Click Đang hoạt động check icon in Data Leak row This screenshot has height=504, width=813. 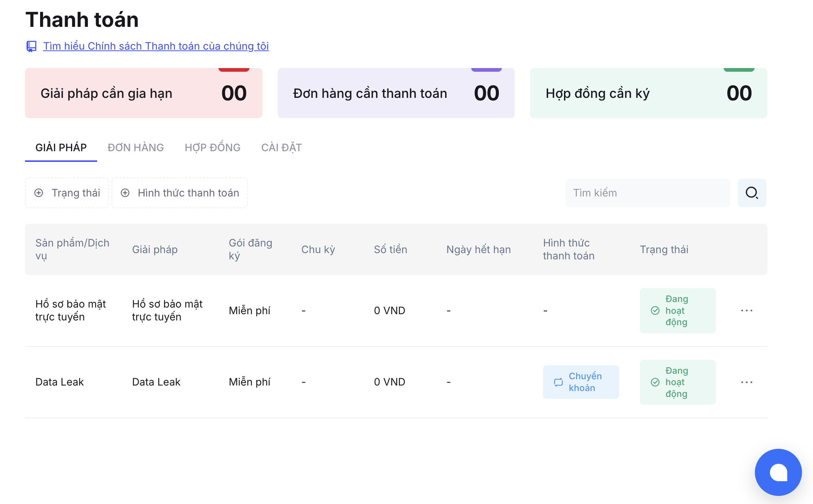click(655, 382)
